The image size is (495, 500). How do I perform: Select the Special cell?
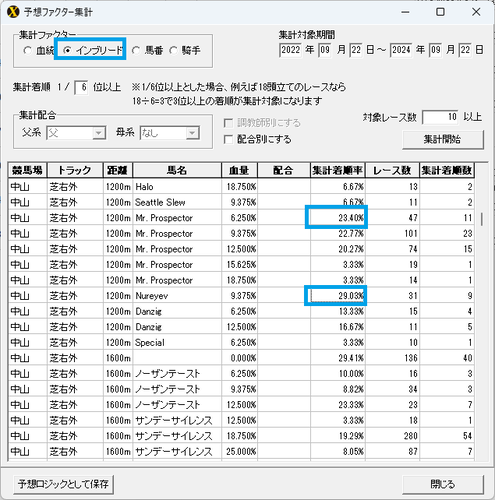[x=177, y=343]
